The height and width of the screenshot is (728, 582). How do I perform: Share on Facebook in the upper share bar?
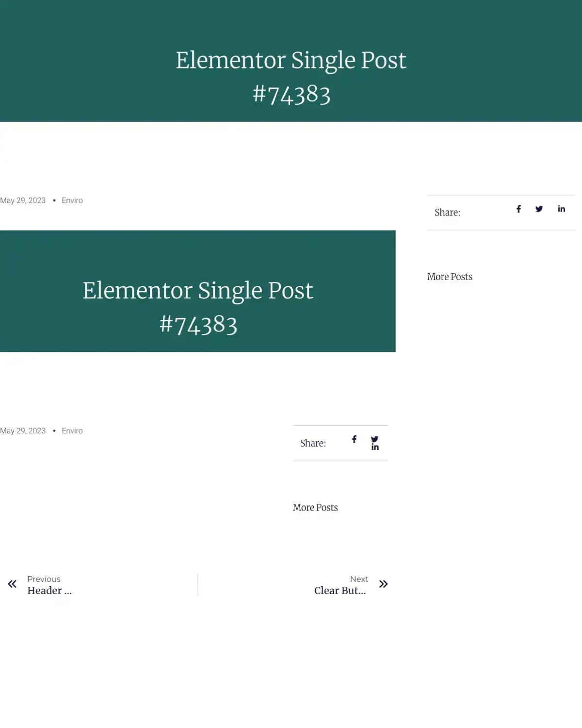518,209
